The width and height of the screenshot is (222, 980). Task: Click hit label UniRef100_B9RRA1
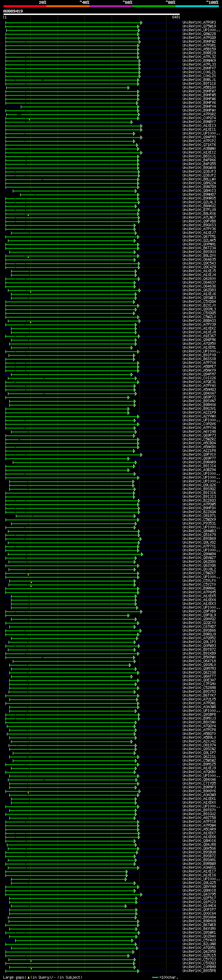coord(199,588)
